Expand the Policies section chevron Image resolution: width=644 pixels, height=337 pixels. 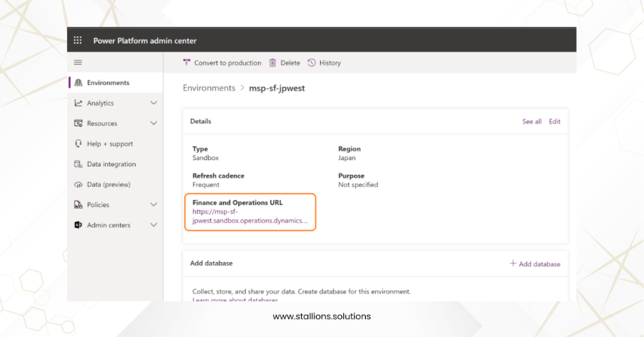point(153,205)
